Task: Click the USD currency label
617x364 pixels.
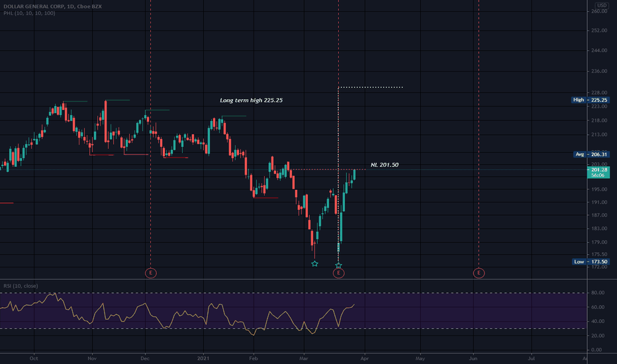Action: [601, 5]
